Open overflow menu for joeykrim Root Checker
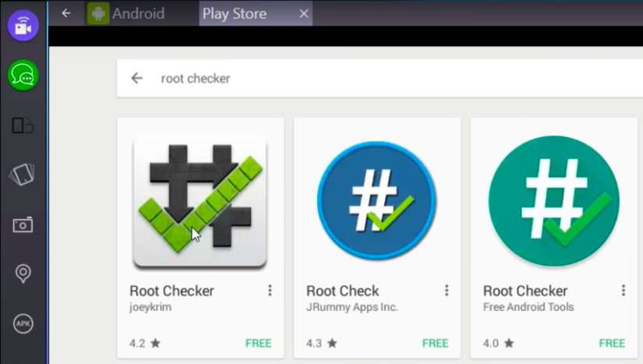 (270, 291)
